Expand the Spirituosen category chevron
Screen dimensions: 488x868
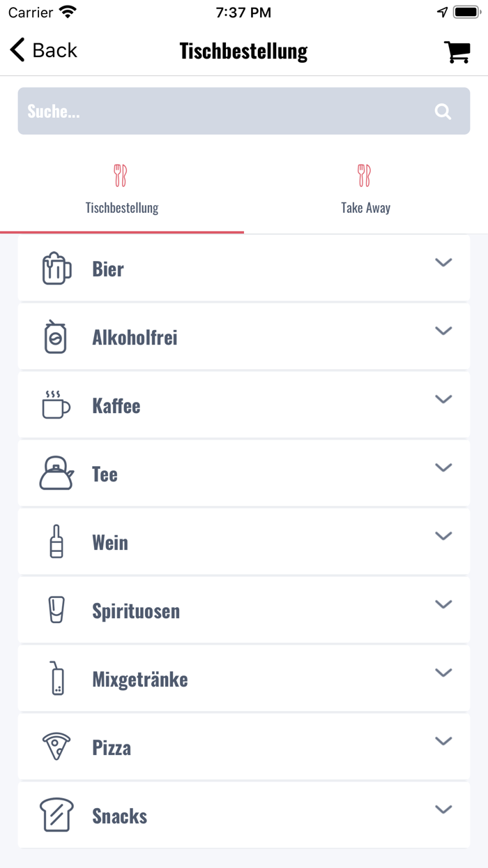pyautogui.click(x=443, y=604)
